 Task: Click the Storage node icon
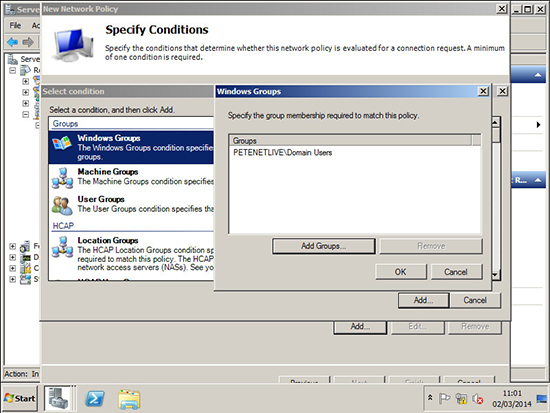point(25,280)
